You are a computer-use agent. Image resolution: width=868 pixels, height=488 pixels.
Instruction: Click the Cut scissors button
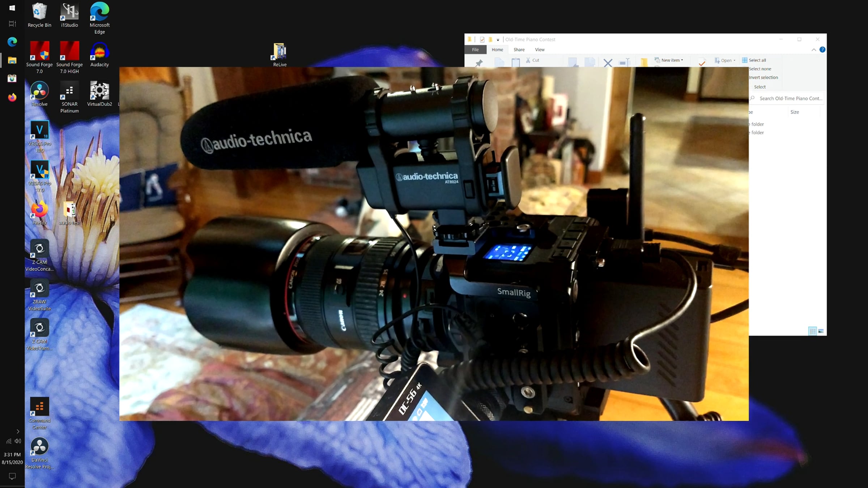532,60
